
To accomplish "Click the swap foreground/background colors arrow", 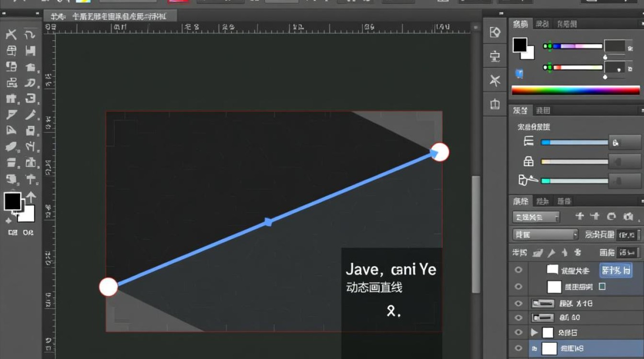I will pyautogui.click(x=31, y=197).
